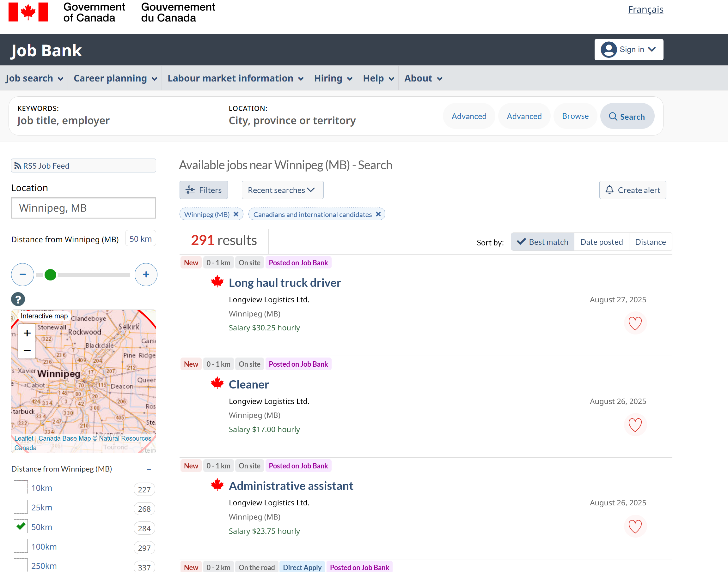Remove the Winnipeg (MB) filter chip
This screenshot has width=728, height=572.
[x=236, y=214]
